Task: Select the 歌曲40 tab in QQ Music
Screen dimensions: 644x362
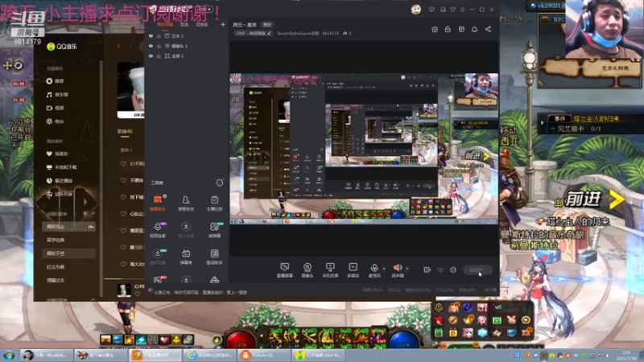Action: tap(125, 131)
